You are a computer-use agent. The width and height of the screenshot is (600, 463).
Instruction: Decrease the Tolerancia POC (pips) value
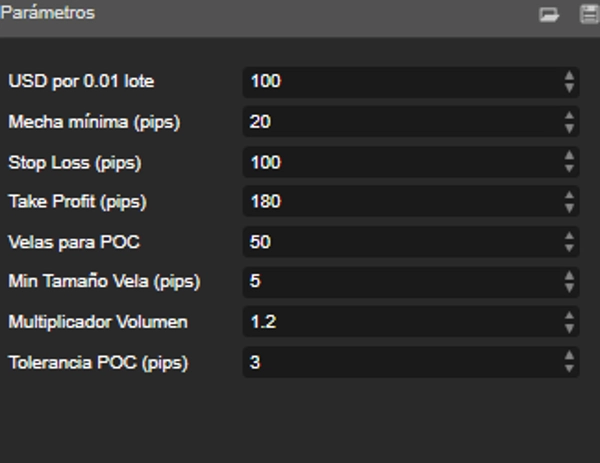click(x=569, y=368)
